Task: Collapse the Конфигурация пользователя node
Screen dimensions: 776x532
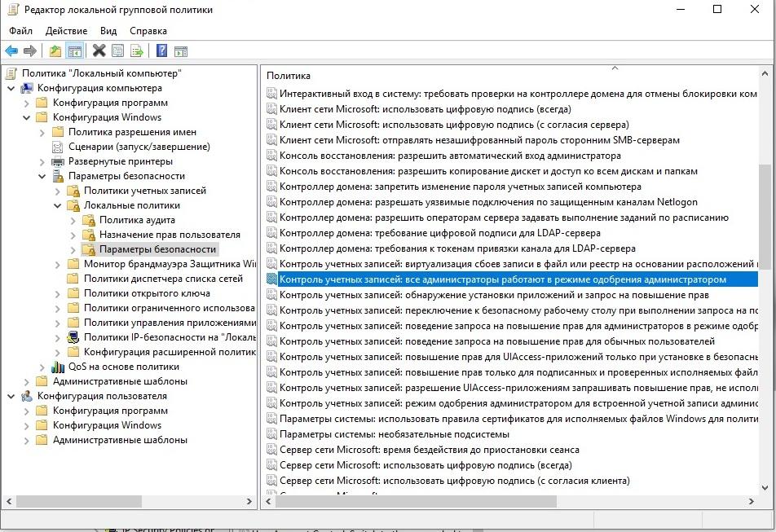Action: tap(11, 397)
